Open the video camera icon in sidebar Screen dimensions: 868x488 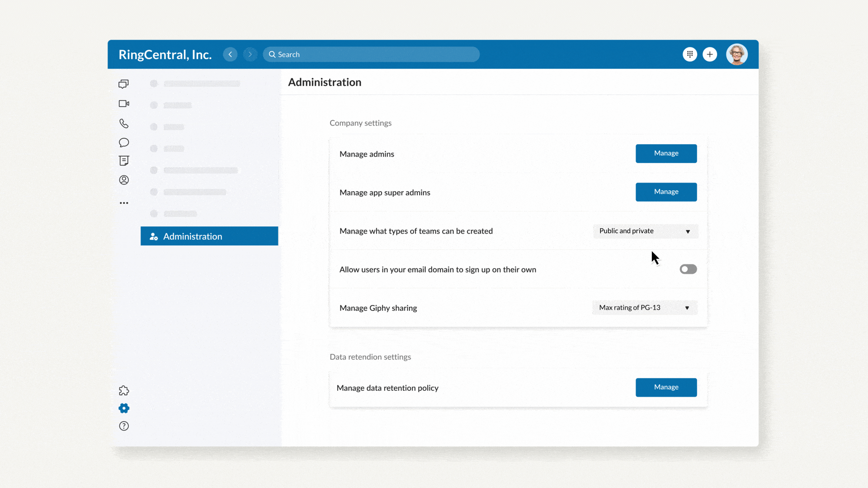coord(123,103)
